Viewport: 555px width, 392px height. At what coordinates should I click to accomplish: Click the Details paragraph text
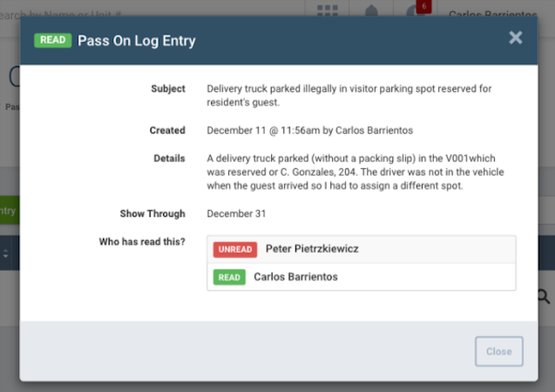click(x=355, y=172)
